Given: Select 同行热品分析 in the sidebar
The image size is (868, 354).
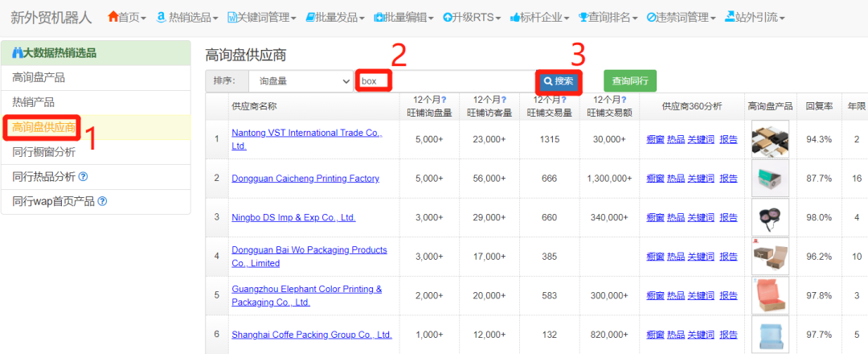Looking at the screenshot, I should 96,177.
